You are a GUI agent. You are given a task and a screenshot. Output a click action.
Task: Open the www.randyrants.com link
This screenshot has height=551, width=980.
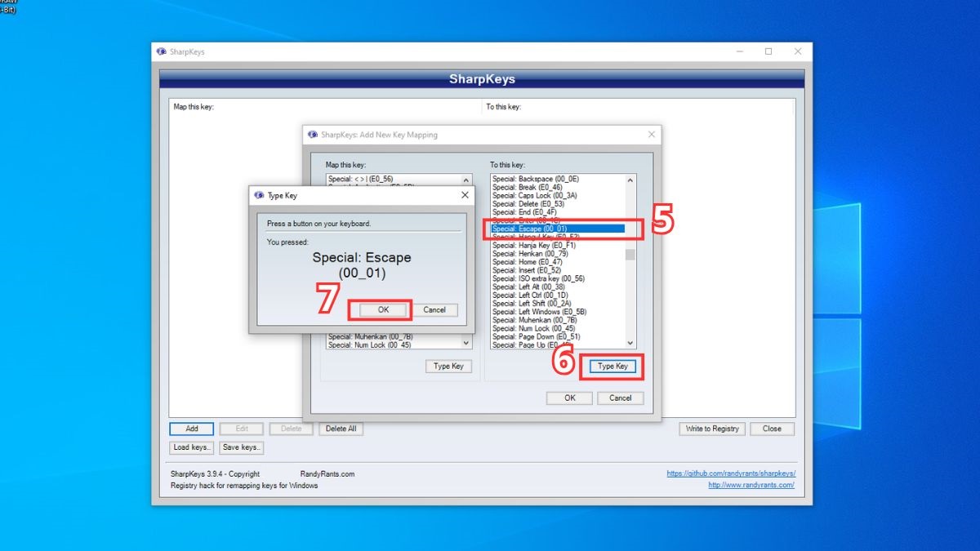751,485
